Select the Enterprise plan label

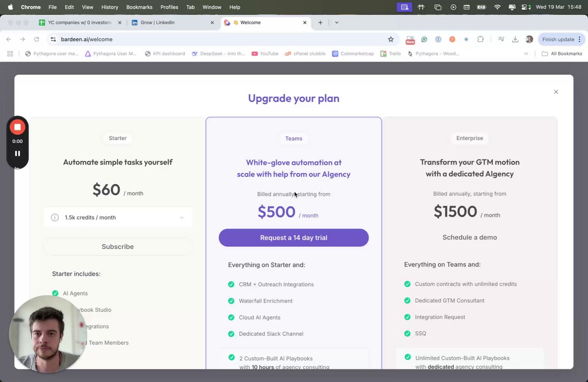pyautogui.click(x=469, y=138)
